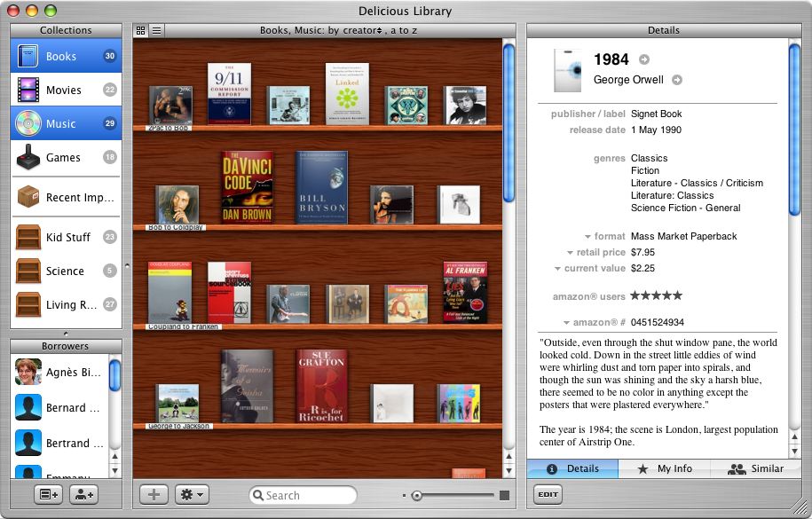
Task: Click the Borrowers list scroll down arrow
Action: 115,471
